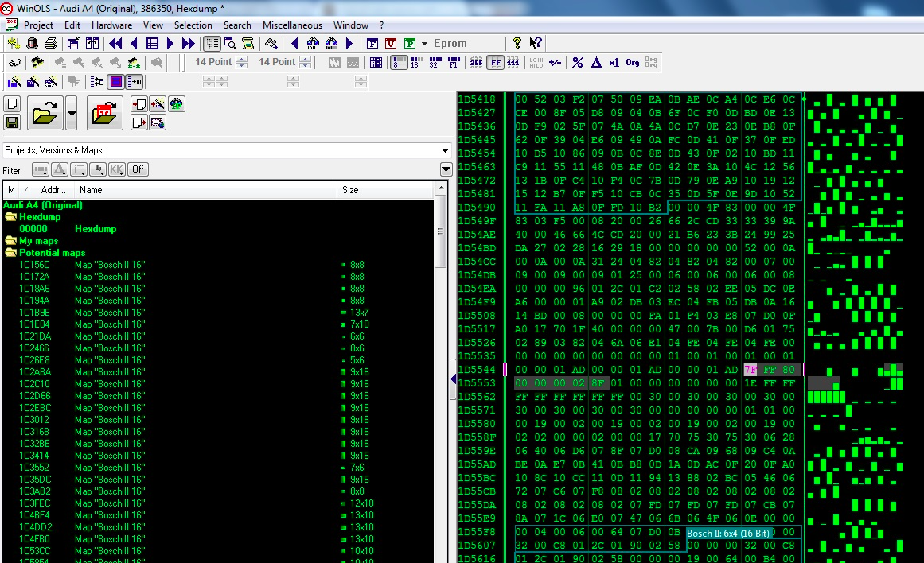Open the Hardware menu
924x563 pixels.
click(x=112, y=25)
